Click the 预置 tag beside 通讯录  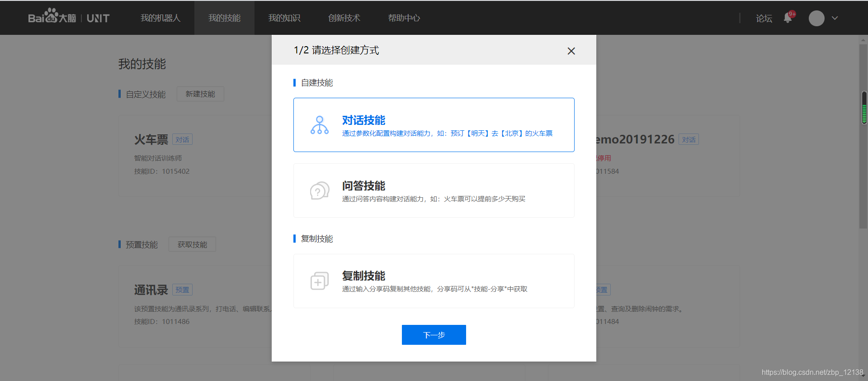(x=183, y=290)
